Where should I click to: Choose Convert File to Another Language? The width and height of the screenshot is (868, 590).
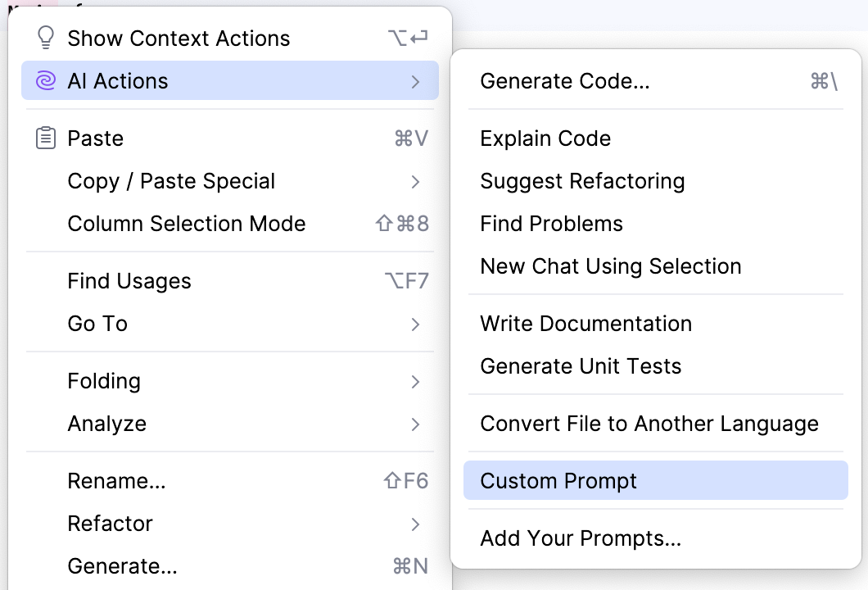click(649, 424)
